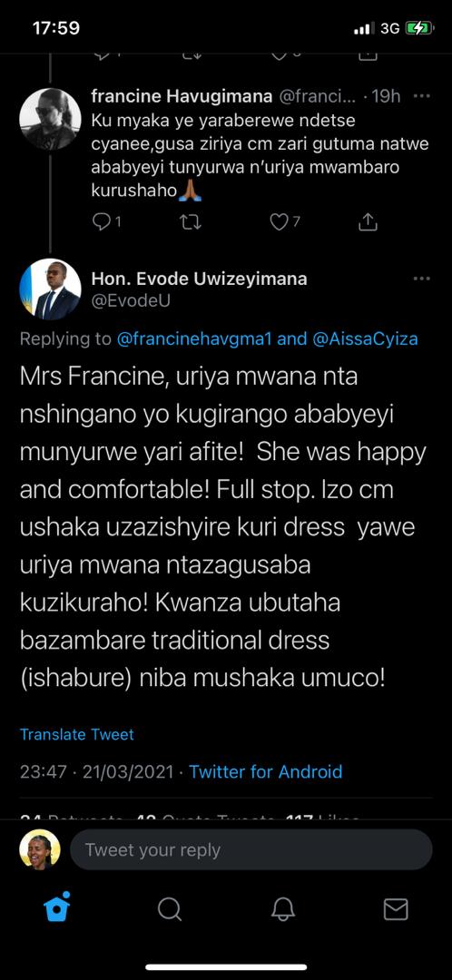Tap into Tweet your reply field
This screenshot has width=452, height=980.
pos(251,850)
